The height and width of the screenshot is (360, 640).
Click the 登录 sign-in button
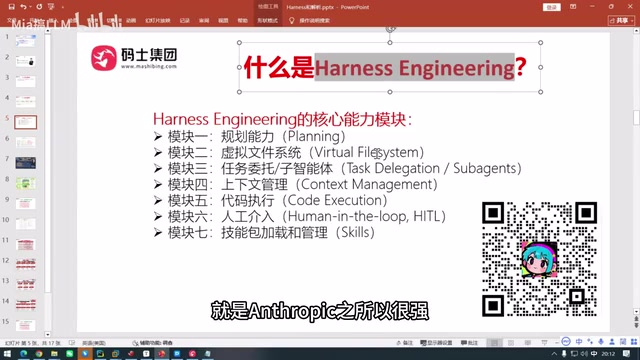[x=552, y=7]
